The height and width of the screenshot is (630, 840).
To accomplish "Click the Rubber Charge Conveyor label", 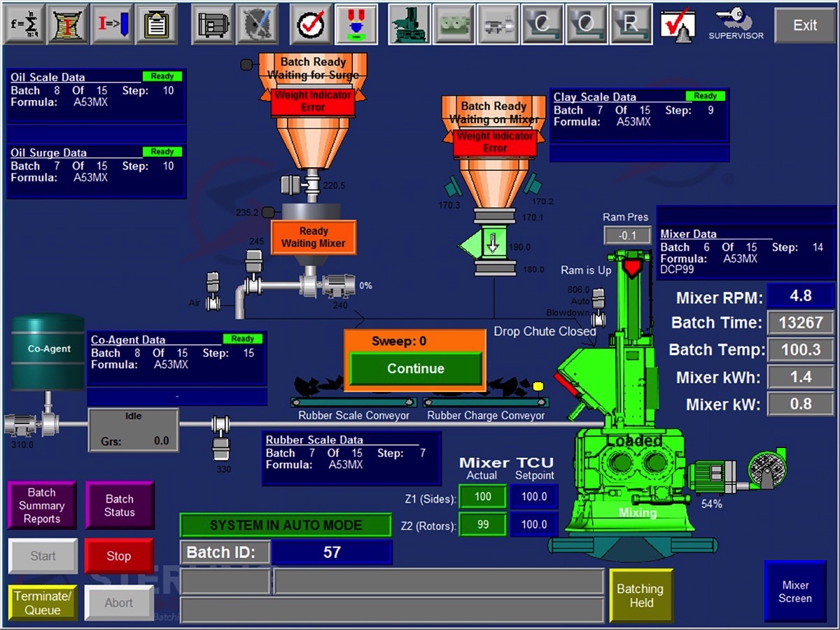I will [x=486, y=416].
